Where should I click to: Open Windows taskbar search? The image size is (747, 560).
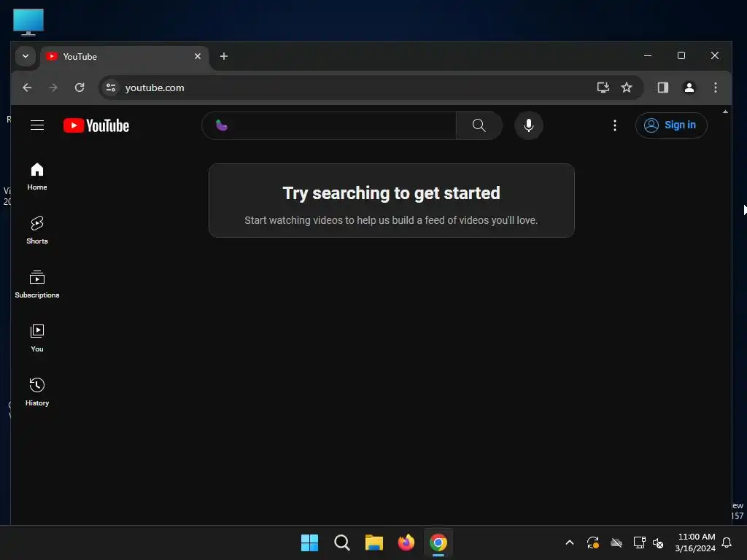click(342, 542)
